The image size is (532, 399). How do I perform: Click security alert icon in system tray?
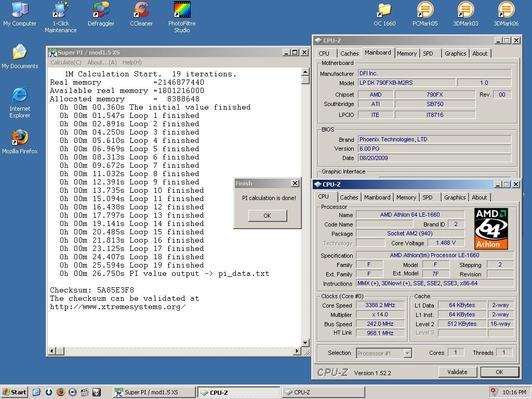495,392
